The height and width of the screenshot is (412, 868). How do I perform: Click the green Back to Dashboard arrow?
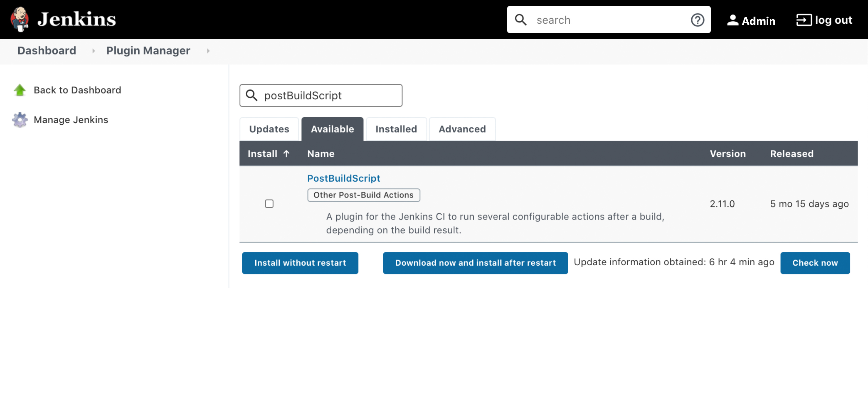(20, 90)
